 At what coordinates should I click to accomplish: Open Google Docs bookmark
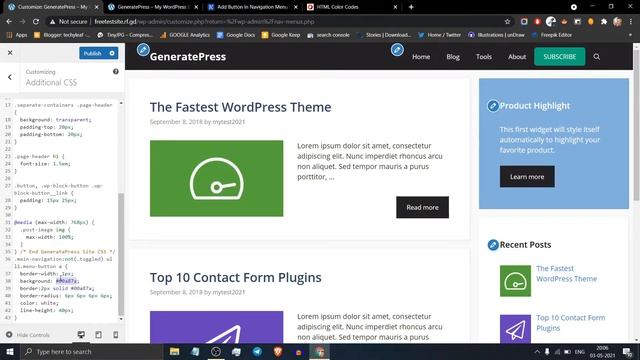tap(236, 35)
